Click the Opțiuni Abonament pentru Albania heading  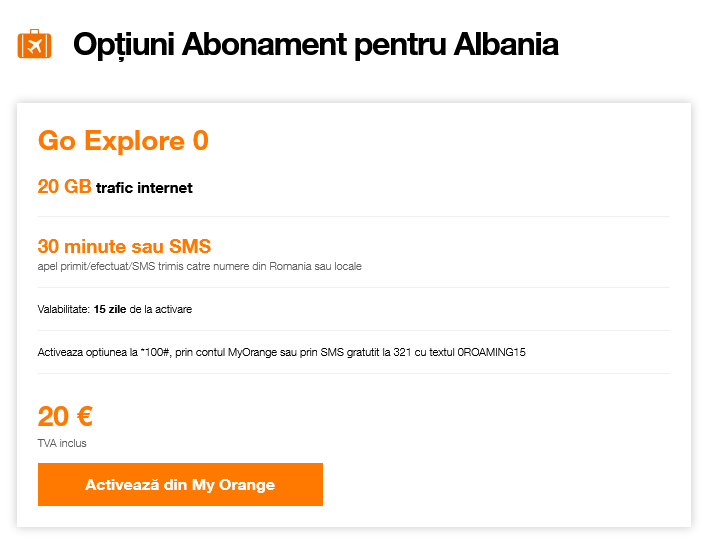315,45
